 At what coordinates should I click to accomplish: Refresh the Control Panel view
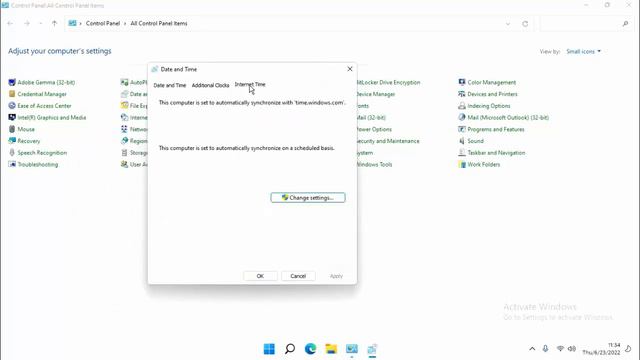pyautogui.click(x=525, y=24)
